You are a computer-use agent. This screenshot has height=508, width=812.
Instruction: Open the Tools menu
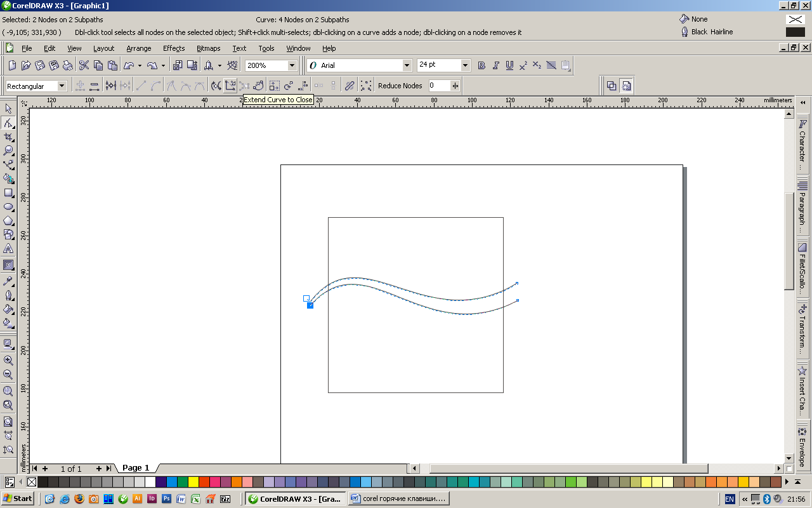(266, 48)
